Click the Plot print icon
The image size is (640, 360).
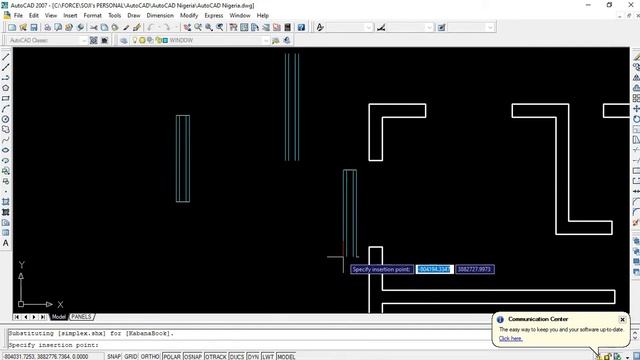coord(47,27)
